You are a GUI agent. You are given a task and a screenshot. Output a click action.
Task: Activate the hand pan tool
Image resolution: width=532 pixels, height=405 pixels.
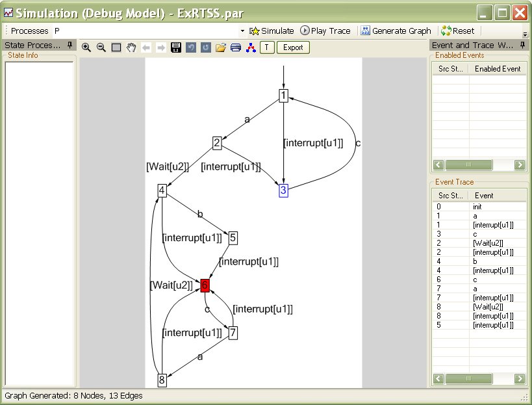[131, 47]
